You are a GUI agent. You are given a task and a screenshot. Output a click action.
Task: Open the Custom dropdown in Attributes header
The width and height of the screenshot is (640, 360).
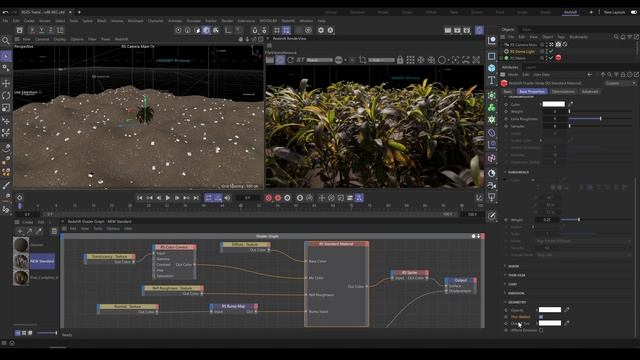(x=620, y=83)
